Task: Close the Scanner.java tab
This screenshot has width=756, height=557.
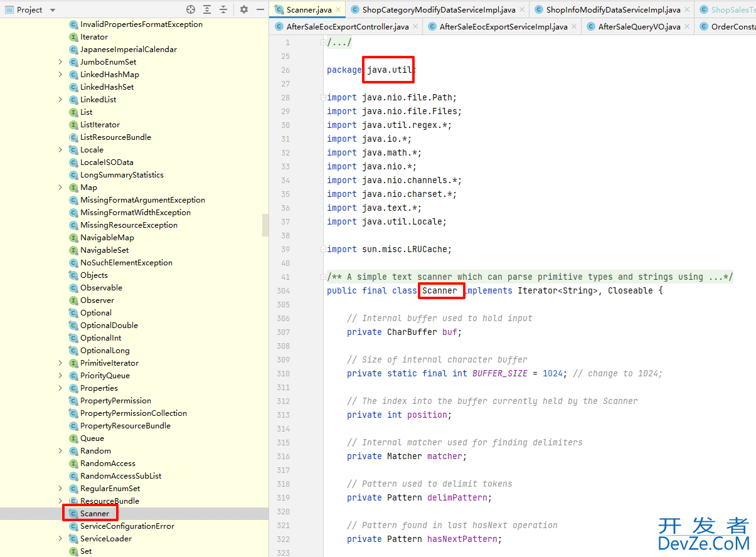Action: tap(338, 9)
